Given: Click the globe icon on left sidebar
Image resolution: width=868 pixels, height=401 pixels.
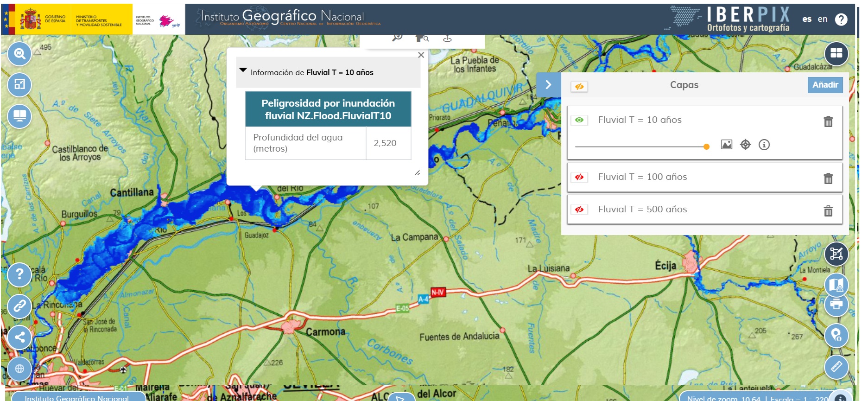Looking at the screenshot, I should (x=19, y=369).
